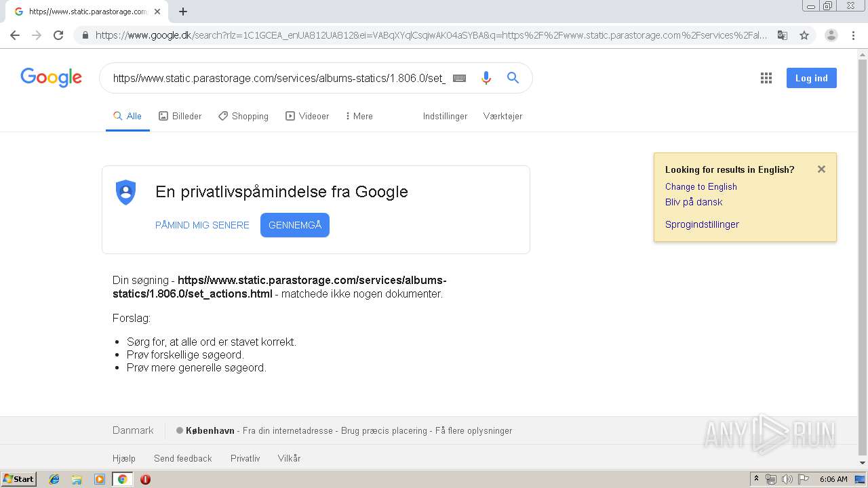Click the browser address bar

[431, 35]
